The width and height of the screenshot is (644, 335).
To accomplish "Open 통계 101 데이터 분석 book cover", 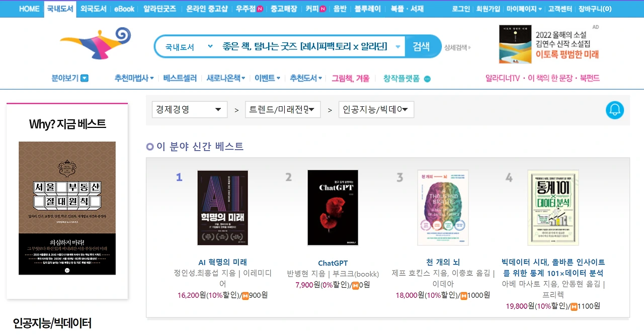I will click(553, 208).
